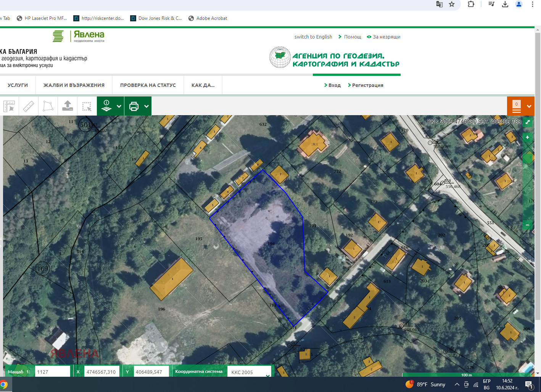This screenshot has width=541, height=392.
Task: Click the printer icon in toolbar
Action: pyautogui.click(x=134, y=106)
